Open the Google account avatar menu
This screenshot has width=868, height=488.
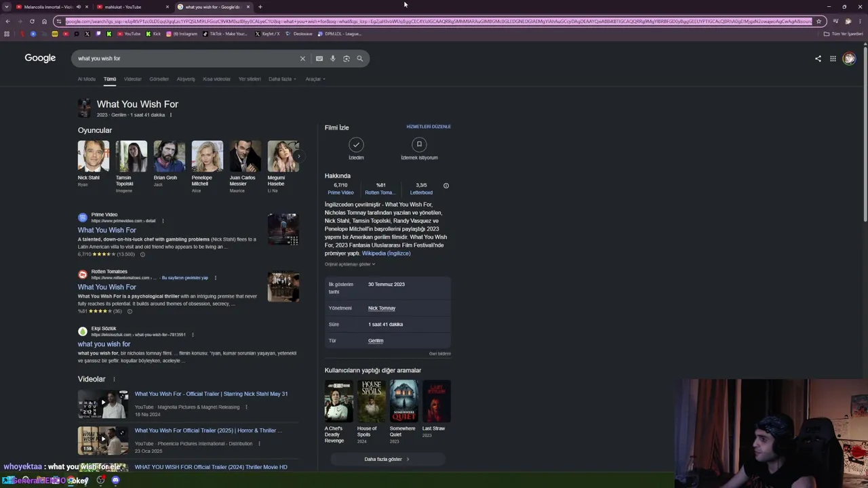pyautogui.click(x=849, y=58)
